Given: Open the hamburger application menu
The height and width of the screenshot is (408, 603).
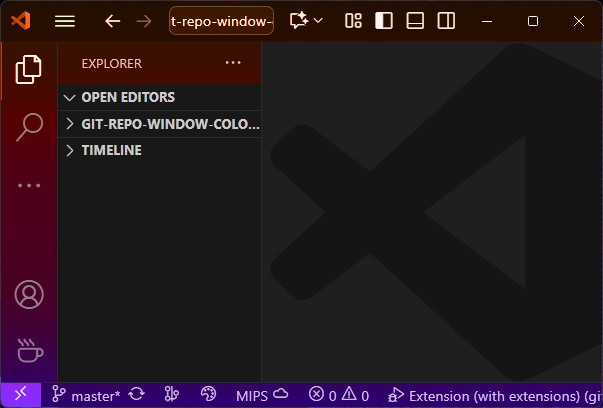Looking at the screenshot, I should [x=65, y=21].
